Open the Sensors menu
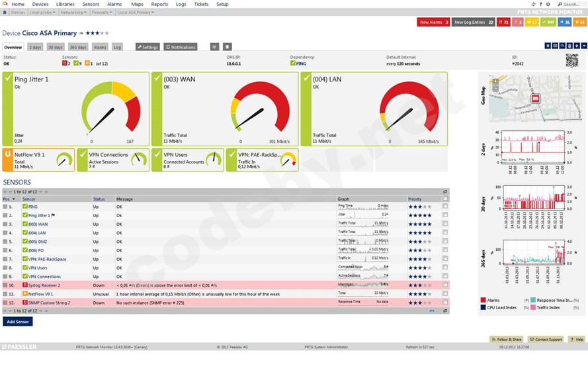This screenshot has width=588, height=376. [91, 4]
